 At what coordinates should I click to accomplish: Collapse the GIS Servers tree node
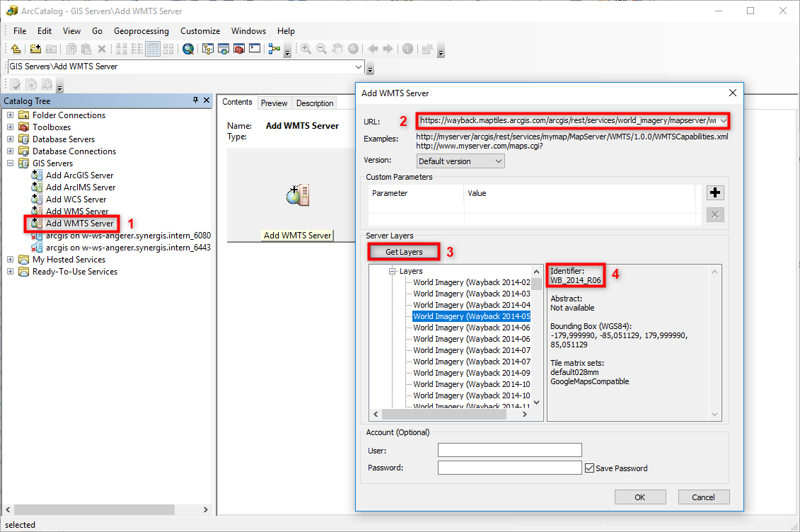click(x=8, y=163)
